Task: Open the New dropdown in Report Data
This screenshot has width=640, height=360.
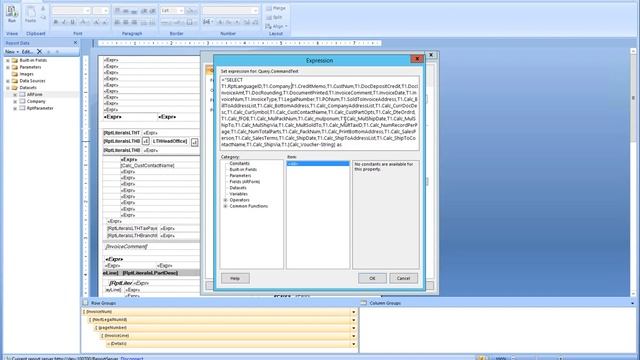Action: (x=12, y=52)
